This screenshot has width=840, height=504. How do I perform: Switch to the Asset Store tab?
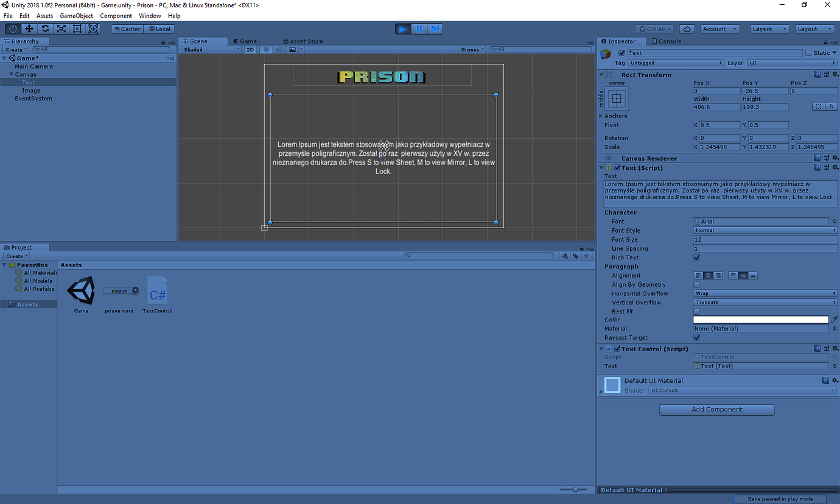[x=306, y=41]
